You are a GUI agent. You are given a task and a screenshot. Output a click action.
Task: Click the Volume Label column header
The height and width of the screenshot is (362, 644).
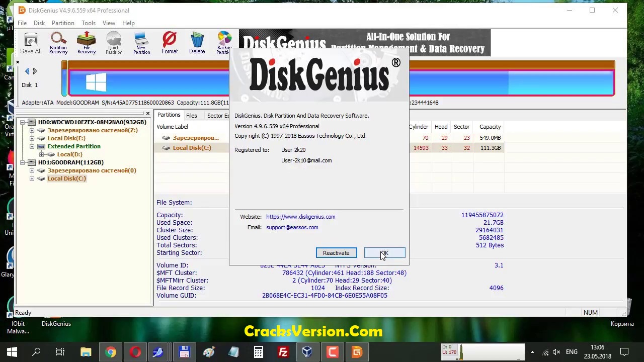pos(172,127)
